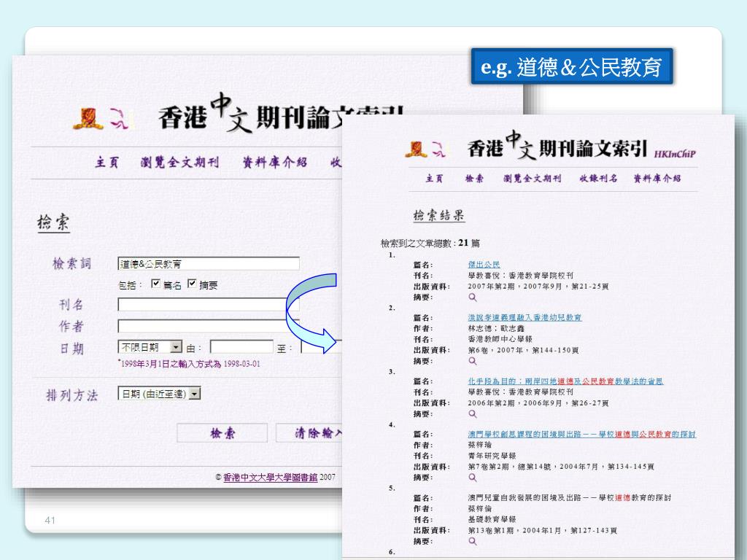Click the purple library logo in the results window

pos(438,149)
